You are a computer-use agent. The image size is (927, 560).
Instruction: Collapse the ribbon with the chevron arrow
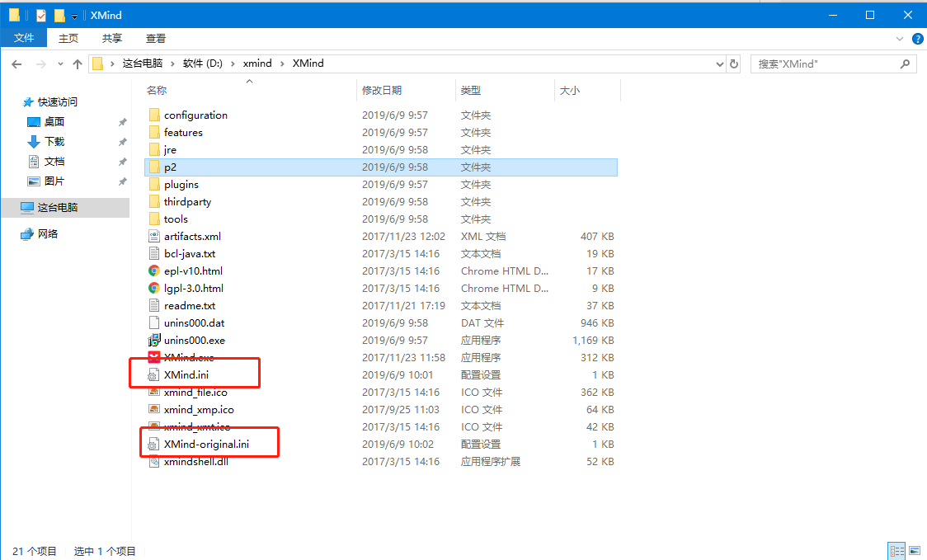tap(900, 38)
